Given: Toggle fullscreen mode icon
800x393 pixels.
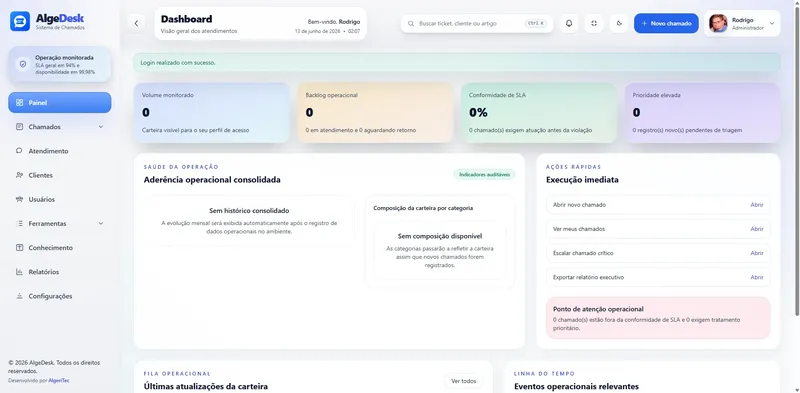Looking at the screenshot, I should click(x=594, y=23).
